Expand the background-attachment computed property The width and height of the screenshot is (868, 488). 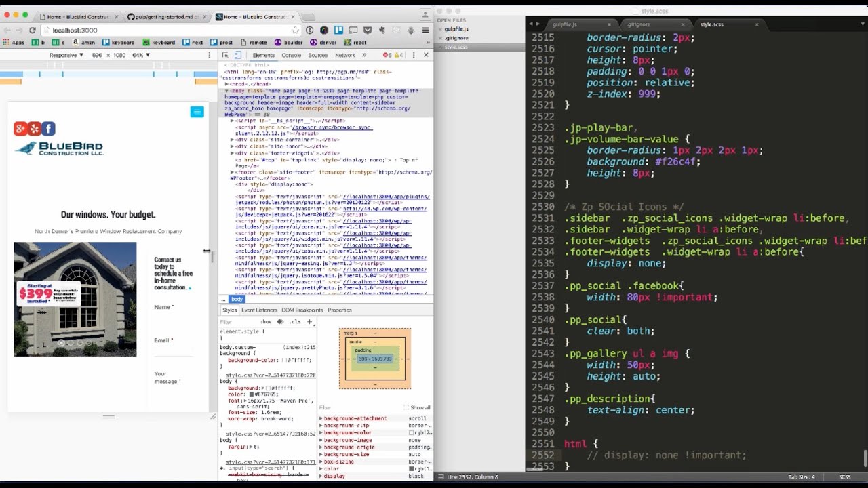click(x=321, y=419)
